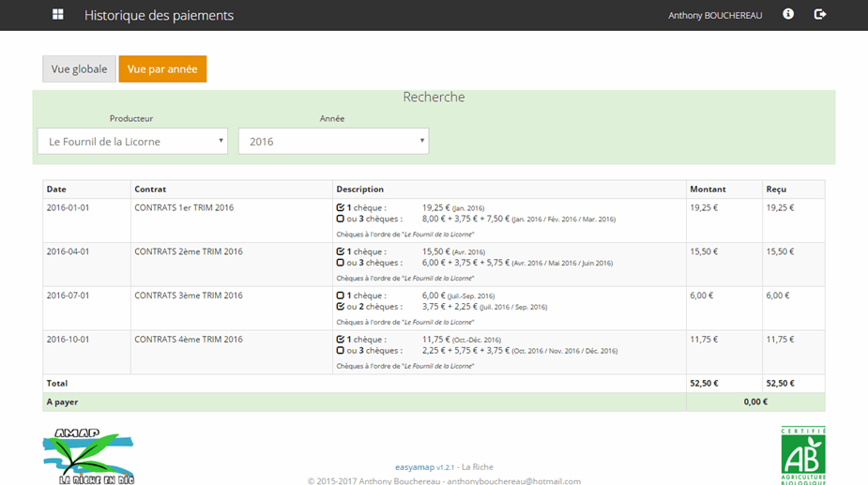The height and width of the screenshot is (485, 868).
Task: Click the Anthony BOUCHEREAU user name
Action: pos(715,15)
